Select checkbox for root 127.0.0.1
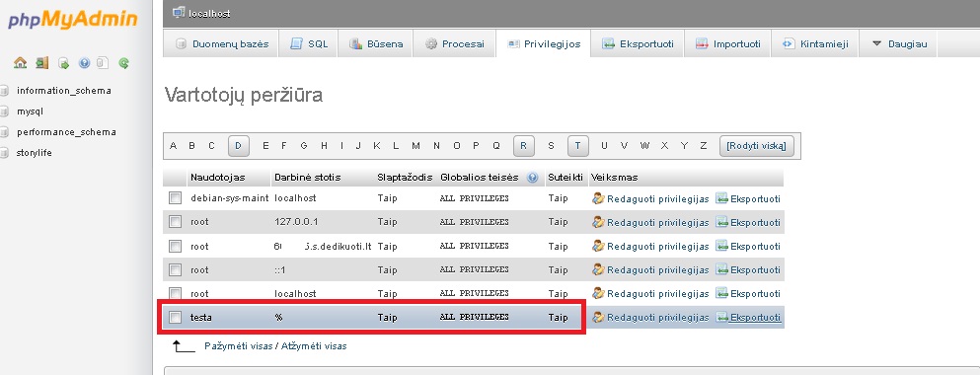Image resolution: width=980 pixels, height=375 pixels. tap(175, 222)
